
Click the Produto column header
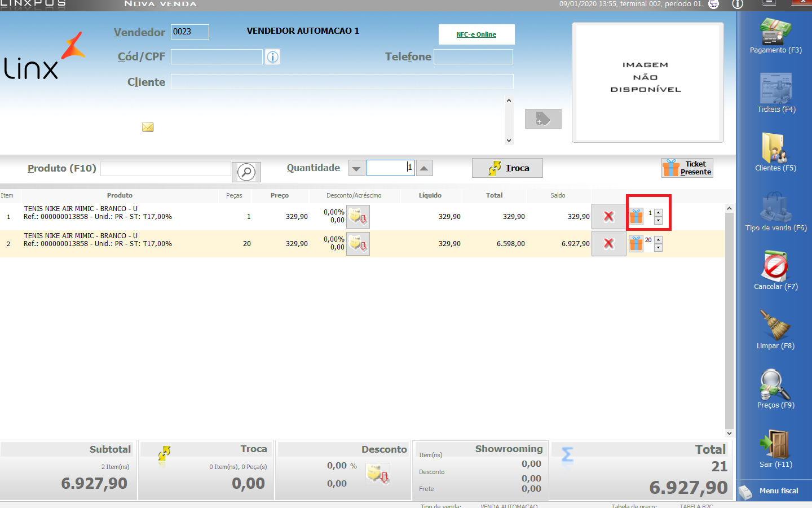pyautogui.click(x=120, y=195)
